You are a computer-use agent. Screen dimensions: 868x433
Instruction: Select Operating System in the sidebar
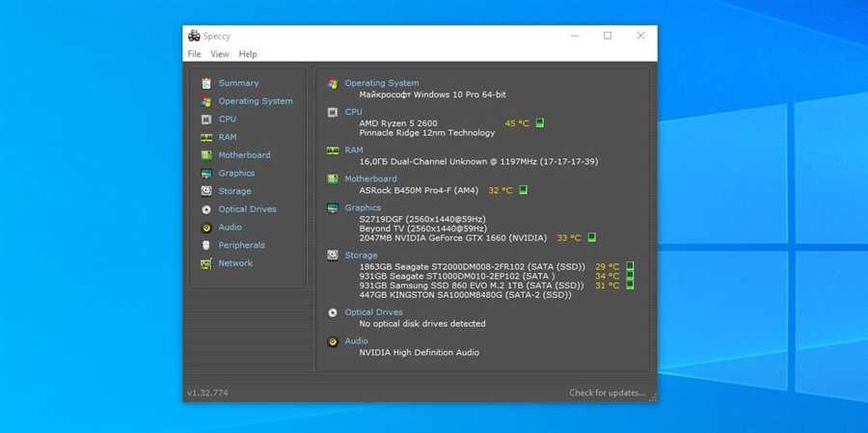tap(256, 101)
